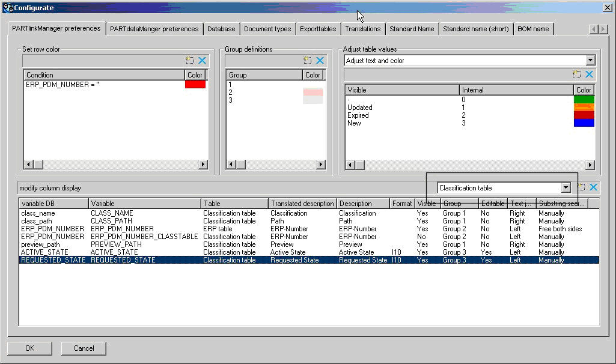Open the Exporttables tab
The height and width of the screenshot is (364, 616).
pos(318,29)
